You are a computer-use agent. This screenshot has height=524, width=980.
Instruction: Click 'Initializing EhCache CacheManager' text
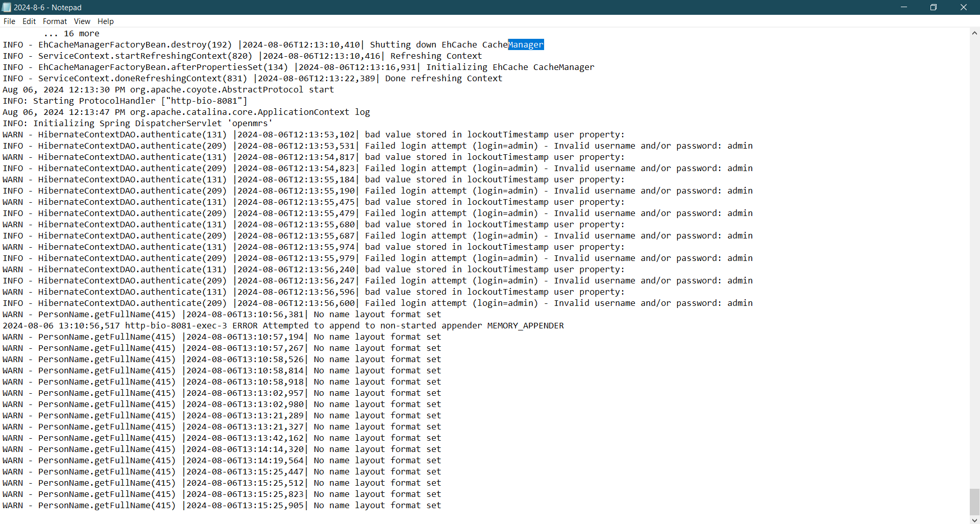[x=510, y=67]
